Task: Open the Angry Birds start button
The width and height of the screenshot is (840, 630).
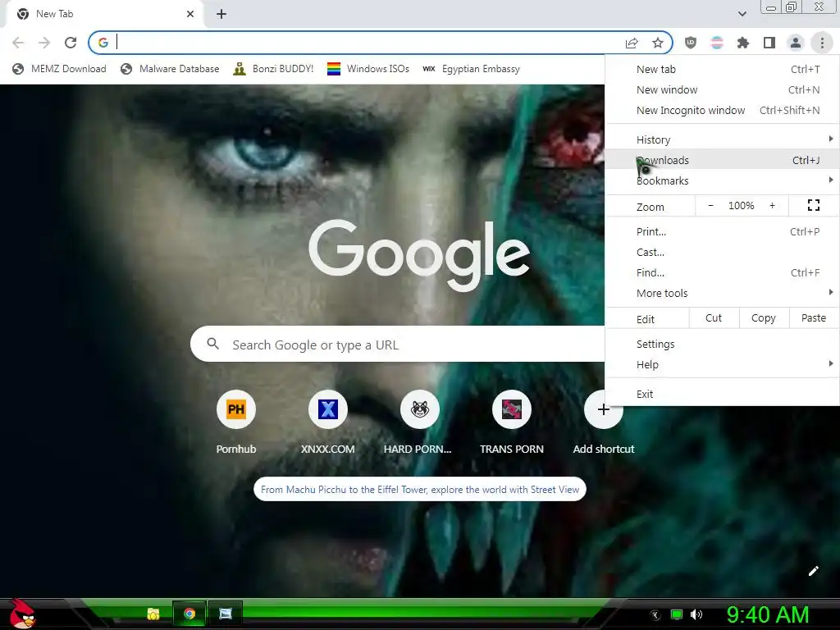Action: (22, 614)
